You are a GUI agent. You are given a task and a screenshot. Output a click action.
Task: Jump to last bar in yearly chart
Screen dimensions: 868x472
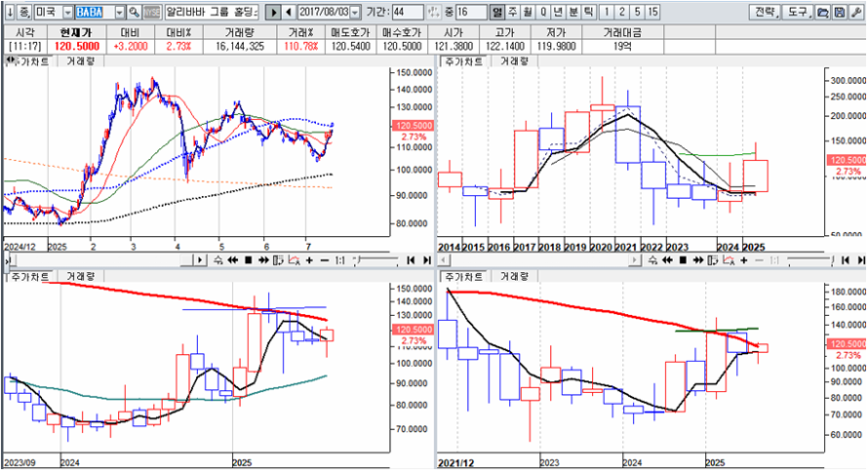pyautogui.click(x=861, y=260)
